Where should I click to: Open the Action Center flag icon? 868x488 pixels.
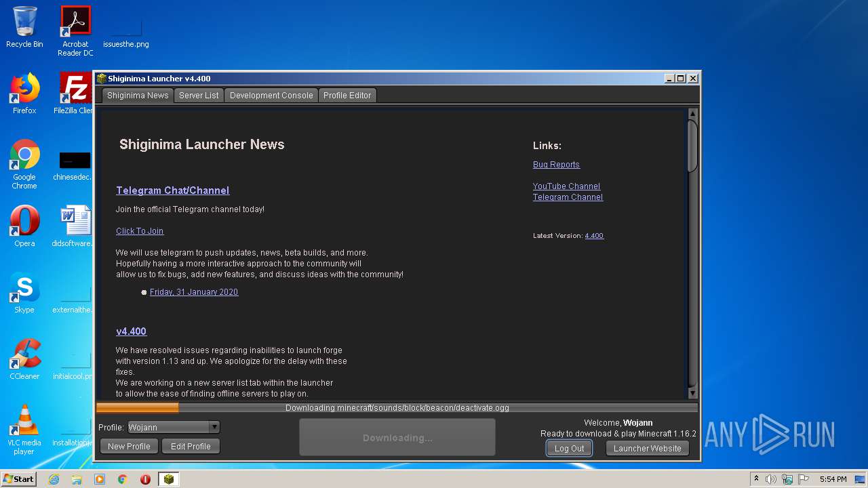point(804,479)
